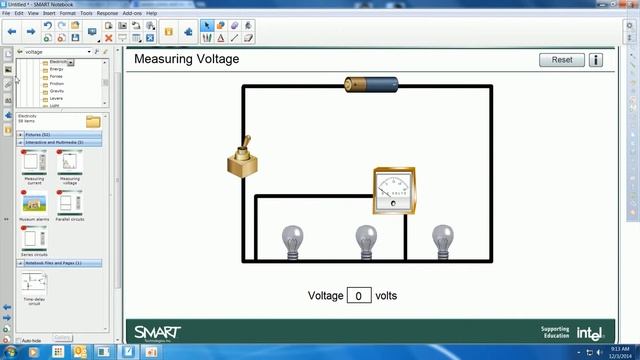This screenshot has width=640, height=360.
Task: Click the red X Delete icon
Action: click(x=109, y=38)
